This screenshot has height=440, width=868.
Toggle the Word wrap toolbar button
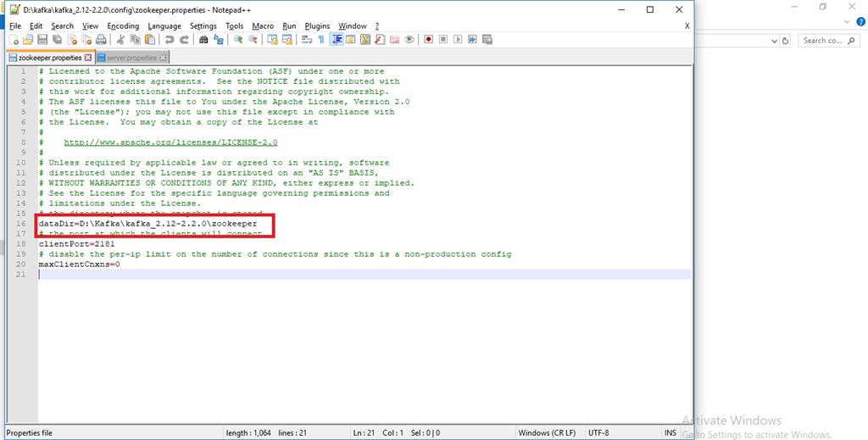(307, 40)
